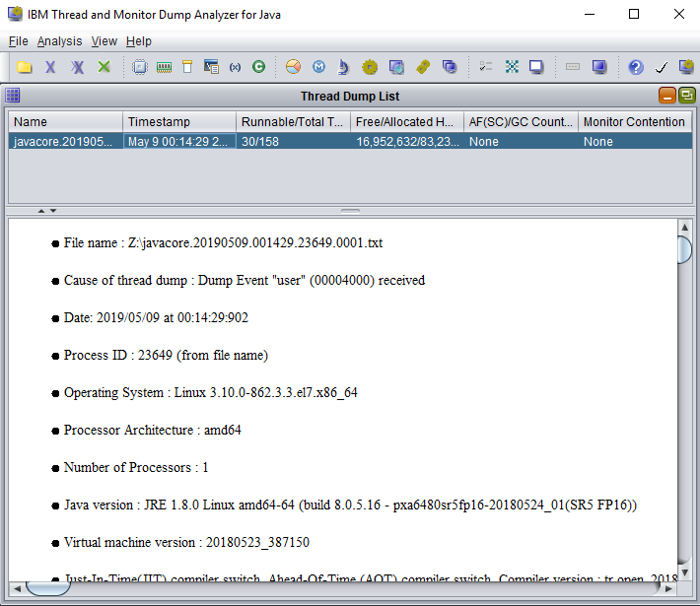Click the grey dotted rectangle icon
Image resolution: width=700 pixels, height=606 pixels.
pyautogui.click(x=572, y=67)
